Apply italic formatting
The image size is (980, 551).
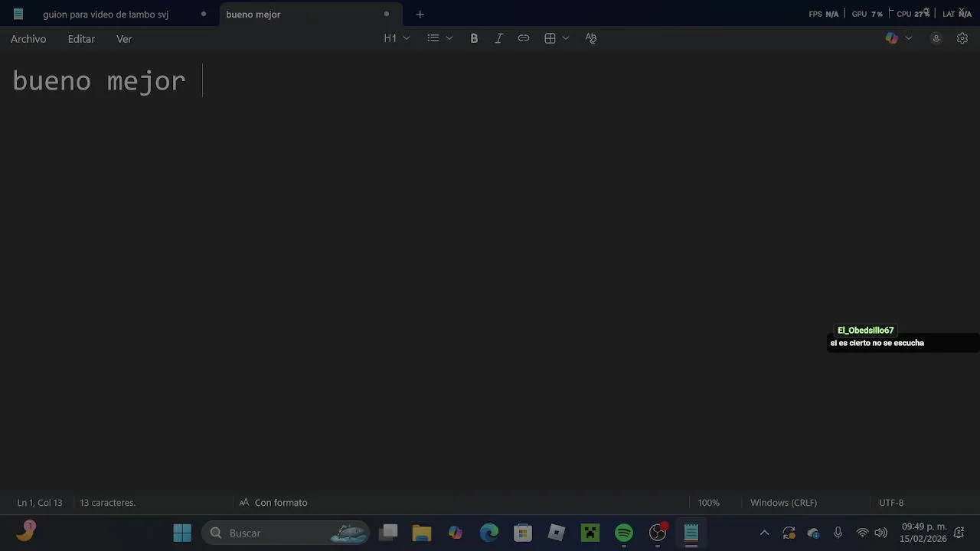pyautogui.click(x=498, y=38)
